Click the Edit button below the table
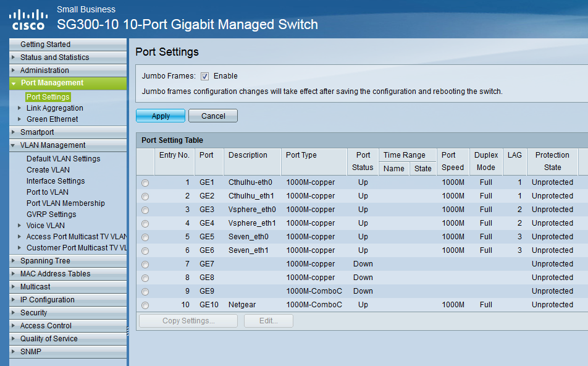This screenshot has height=366, width=588. (269, 321)
